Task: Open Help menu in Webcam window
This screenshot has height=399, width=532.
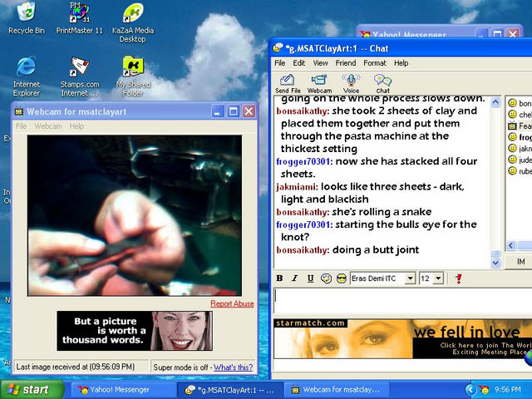Action: point(76,126)
